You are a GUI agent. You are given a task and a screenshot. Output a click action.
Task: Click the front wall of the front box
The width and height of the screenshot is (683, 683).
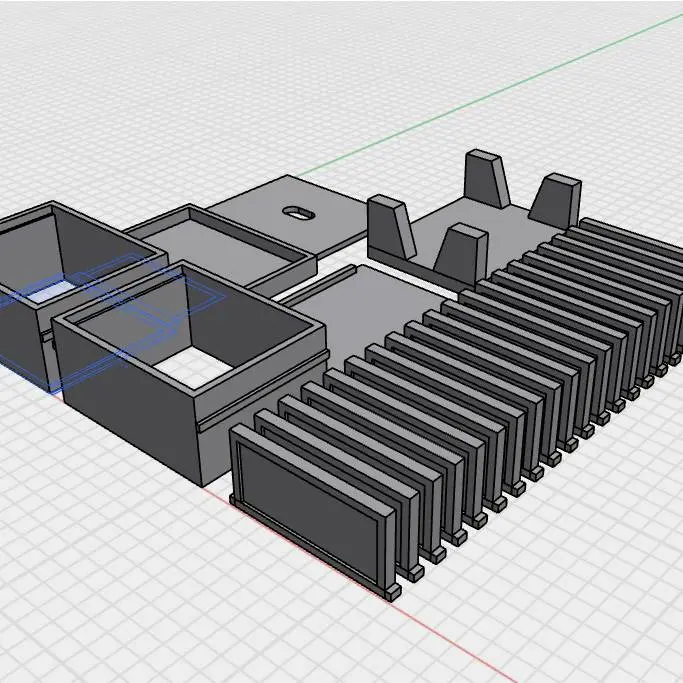(130, 420)
